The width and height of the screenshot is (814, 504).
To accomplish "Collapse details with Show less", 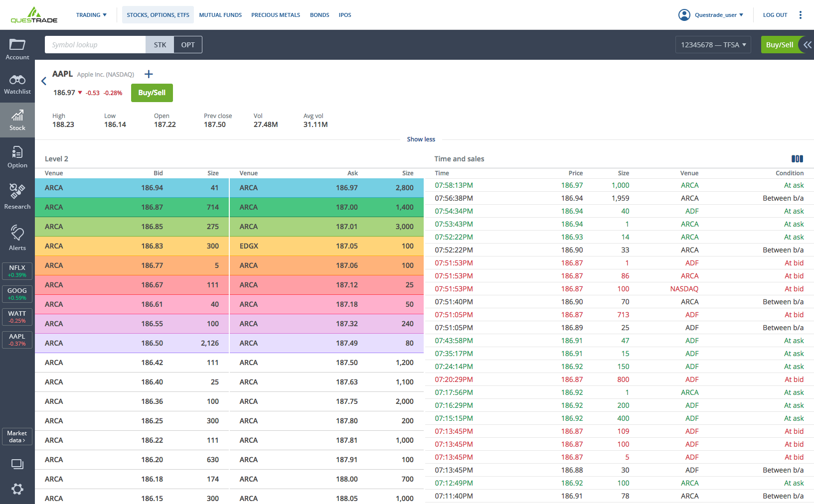I will pyautogui.click(x=421, y=139).
